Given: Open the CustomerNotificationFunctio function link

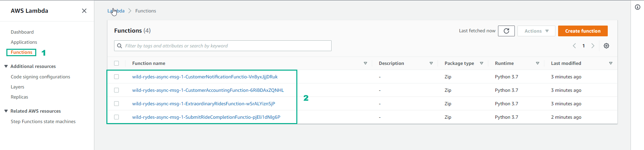Looking at the screenshot, I should pos(205,77).
